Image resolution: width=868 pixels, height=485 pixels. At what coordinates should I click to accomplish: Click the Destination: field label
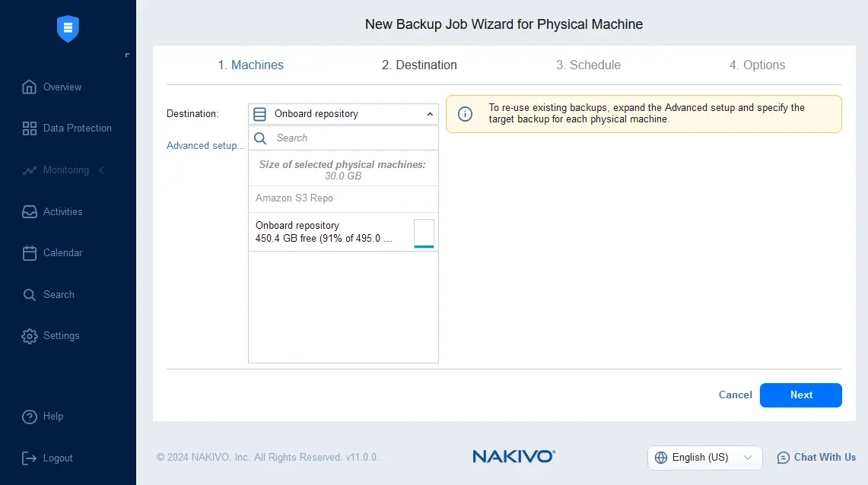coord(192,114)
